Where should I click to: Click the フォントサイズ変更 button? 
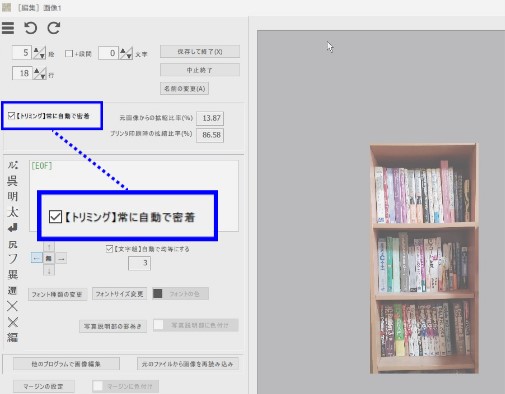click(x=119, y=294)
